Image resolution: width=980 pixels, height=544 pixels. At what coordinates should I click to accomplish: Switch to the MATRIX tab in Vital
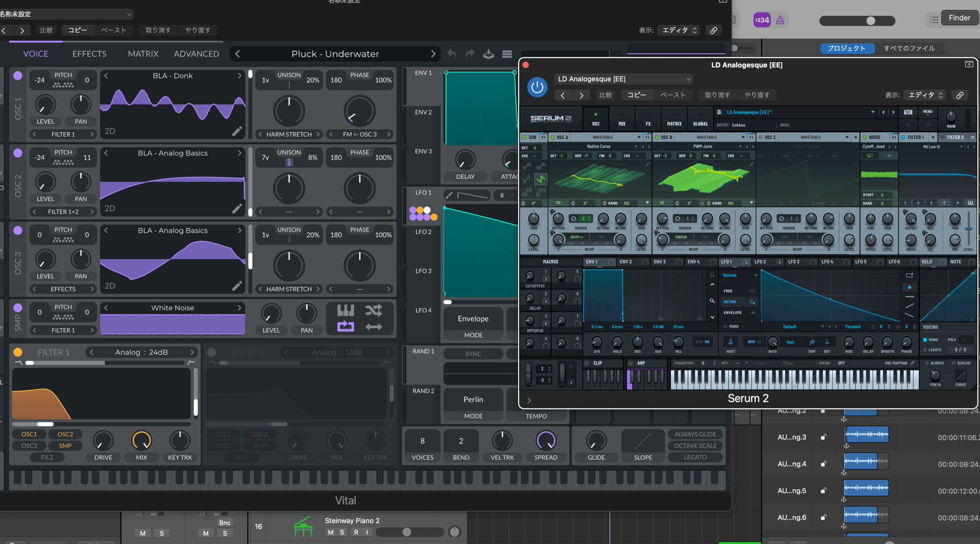click(x=143, y=54)
